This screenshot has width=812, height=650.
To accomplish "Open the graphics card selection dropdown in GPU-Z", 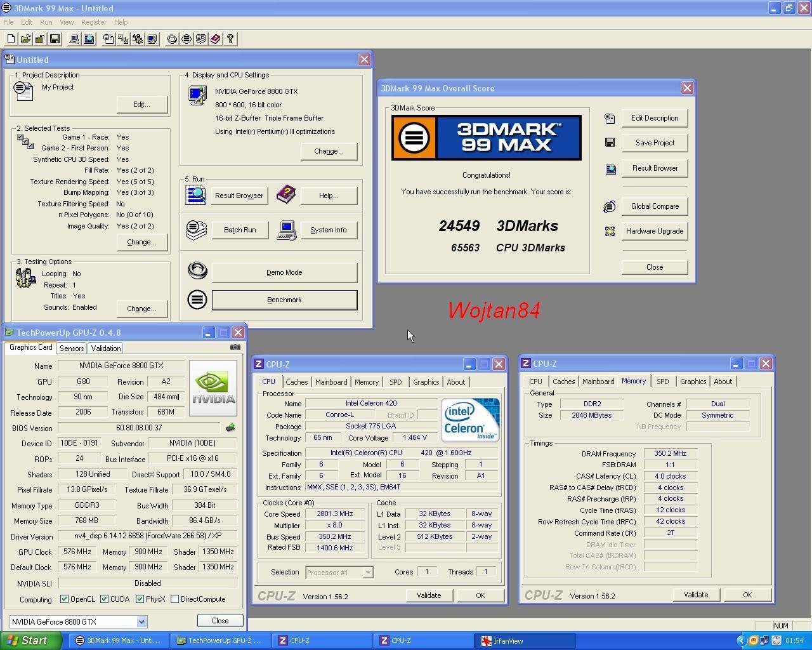I will (x=141, y=621).
